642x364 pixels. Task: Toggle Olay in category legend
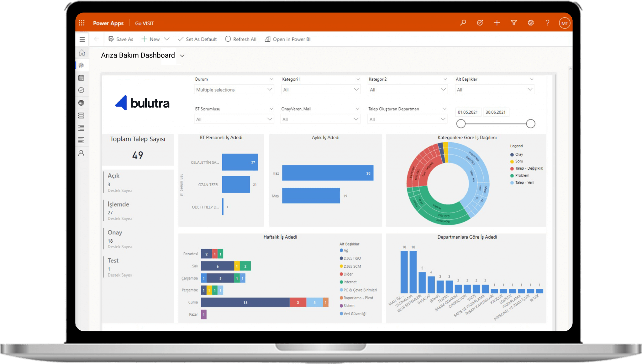(518, 154)
